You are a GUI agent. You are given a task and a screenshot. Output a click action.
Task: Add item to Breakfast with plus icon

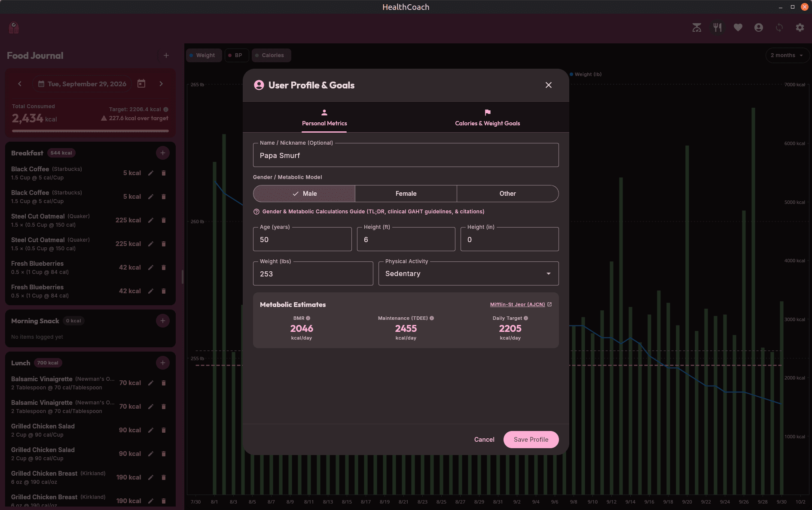point(163,153)
